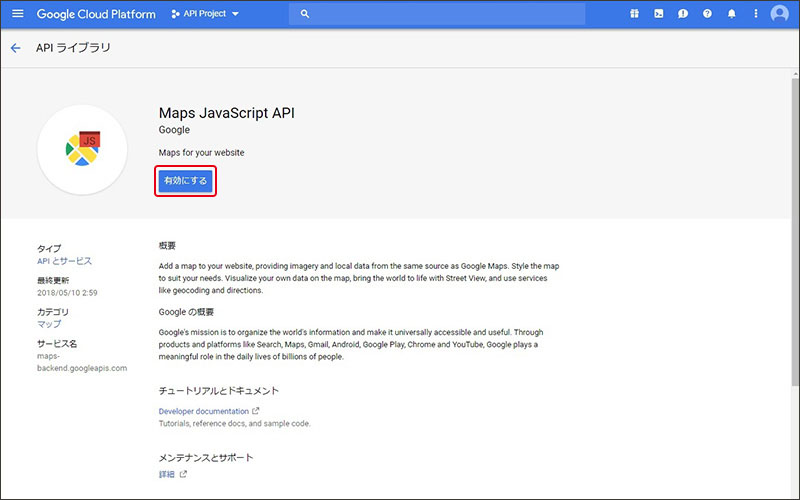
Task: Open the API Project selector dropdown
Action: [x=205, y=14]
